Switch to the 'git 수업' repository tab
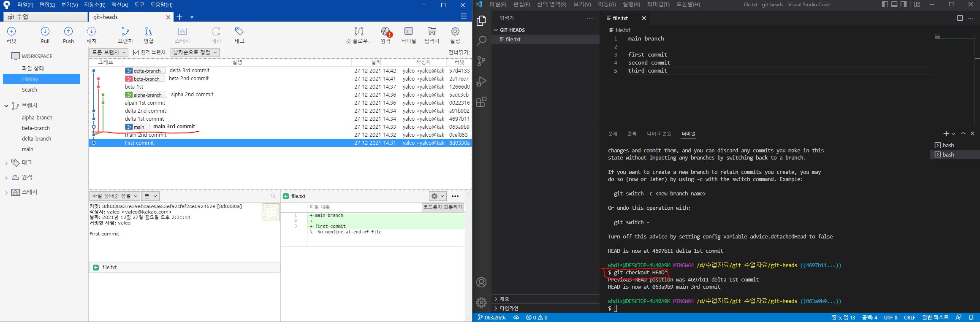Viewport: 980px width, 322px height. (46, 17)
